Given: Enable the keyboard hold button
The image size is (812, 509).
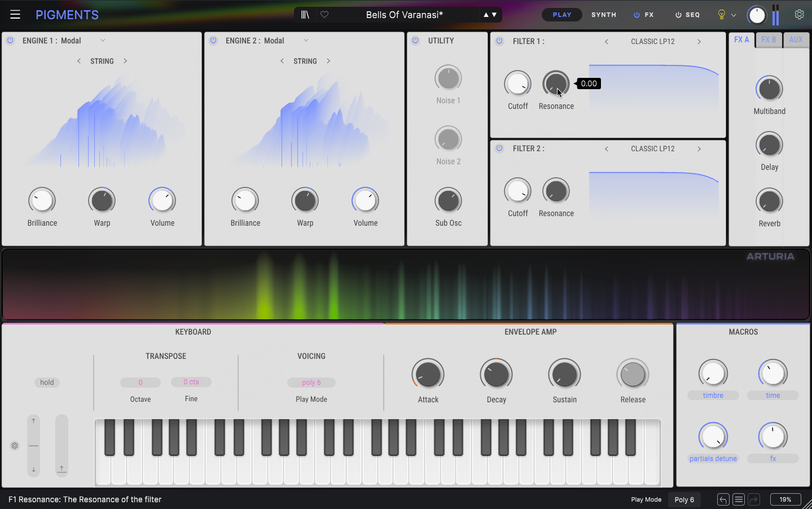Looking at the screenshot, I should coord(47,383).
